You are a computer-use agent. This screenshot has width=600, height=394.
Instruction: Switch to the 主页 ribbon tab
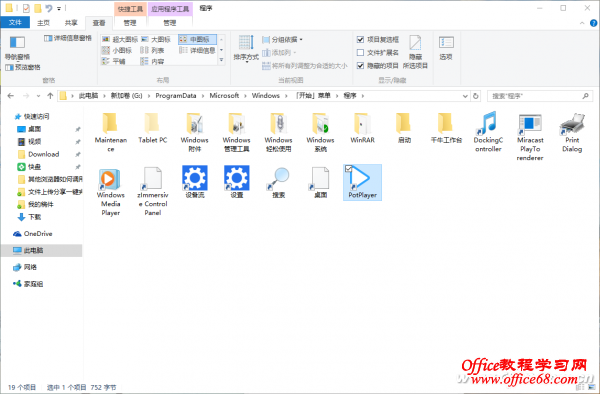(43, 23)
